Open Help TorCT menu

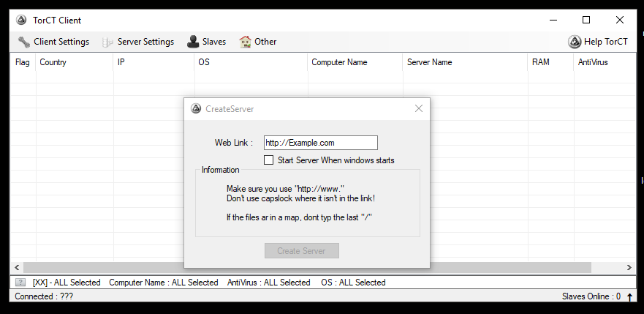598,42
